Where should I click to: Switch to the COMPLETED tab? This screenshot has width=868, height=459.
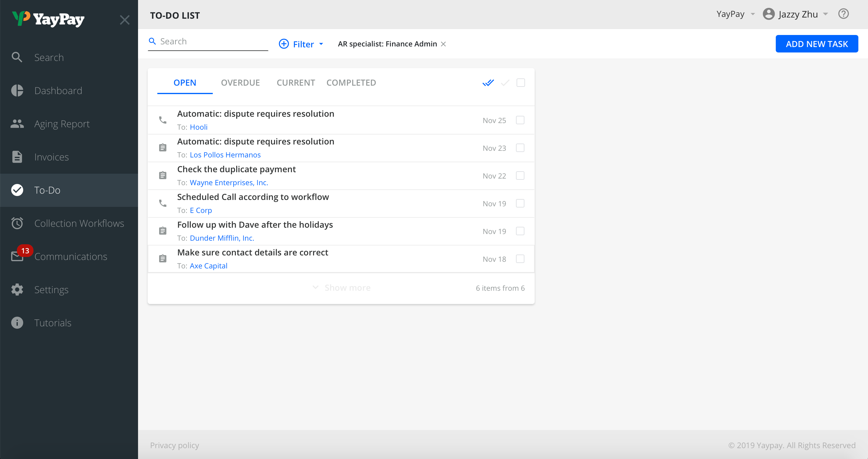(351, 83)
